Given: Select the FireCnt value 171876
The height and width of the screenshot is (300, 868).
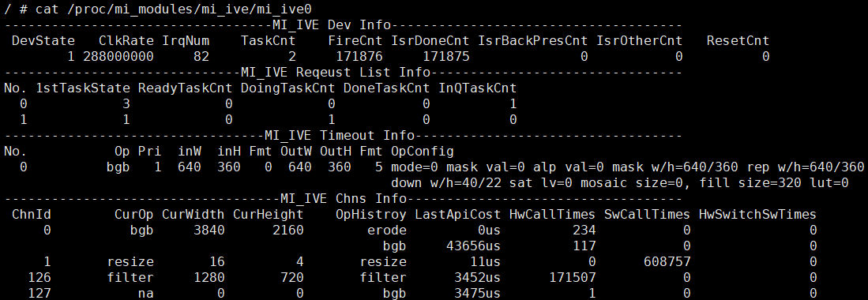Looking at the screenshot, I should click(359, 57).
